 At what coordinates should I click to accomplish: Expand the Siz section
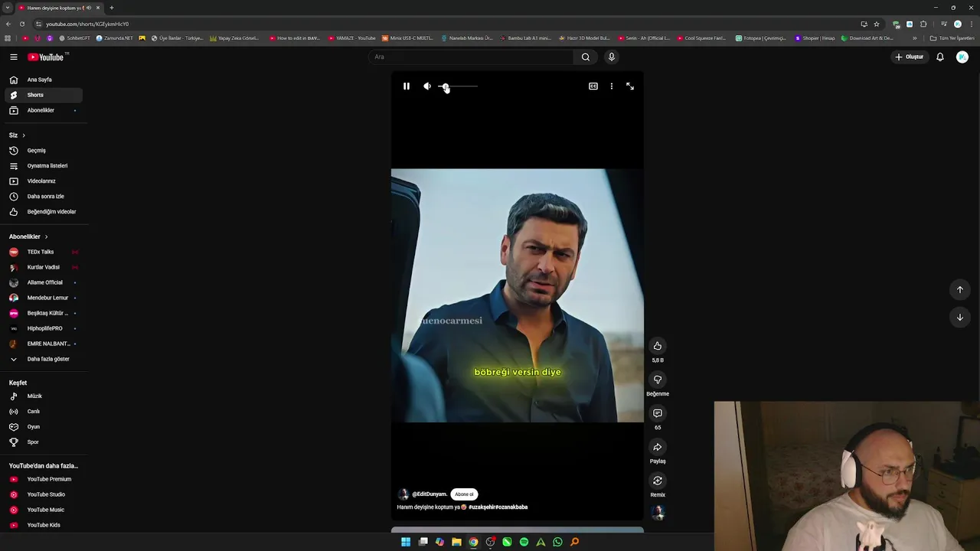pos(17,135)
